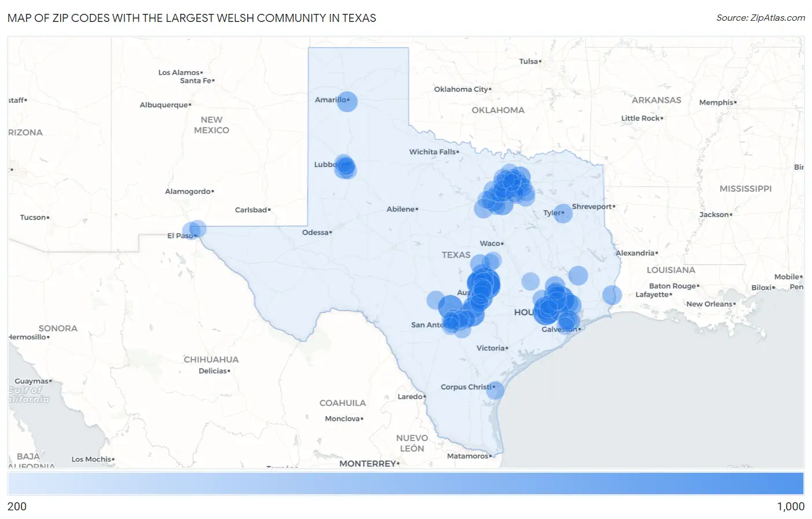Click the SONORA state label
This screenshot has height=519, width=812.
coord(58,328)
